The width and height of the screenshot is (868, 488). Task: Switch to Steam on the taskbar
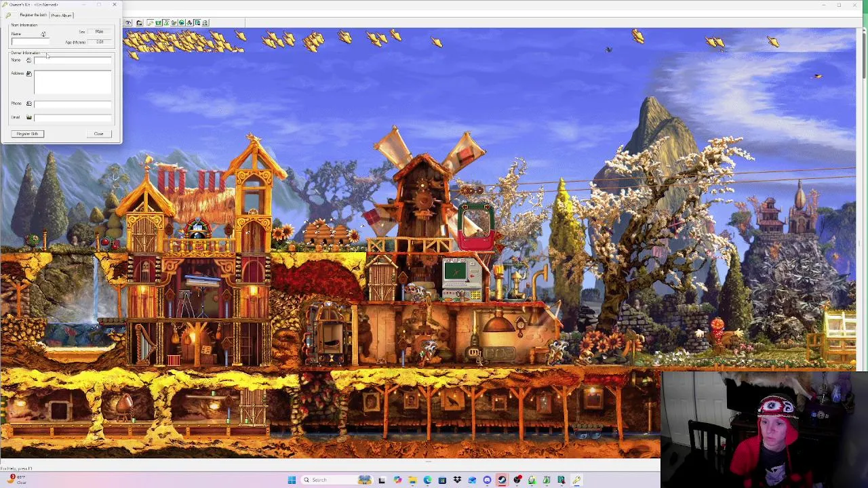502,480
